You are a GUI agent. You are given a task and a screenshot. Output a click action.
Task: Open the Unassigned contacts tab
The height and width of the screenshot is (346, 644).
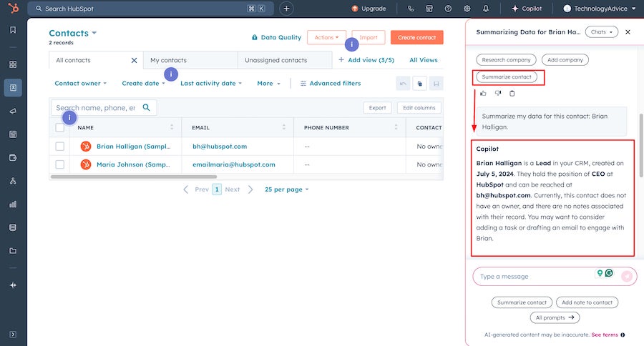click(275, 61)
